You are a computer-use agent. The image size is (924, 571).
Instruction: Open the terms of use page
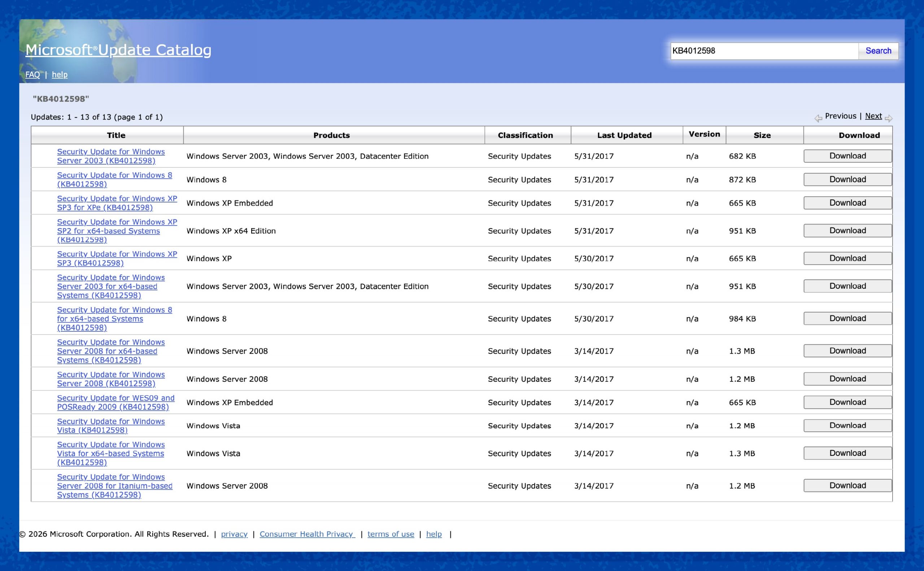391,534
